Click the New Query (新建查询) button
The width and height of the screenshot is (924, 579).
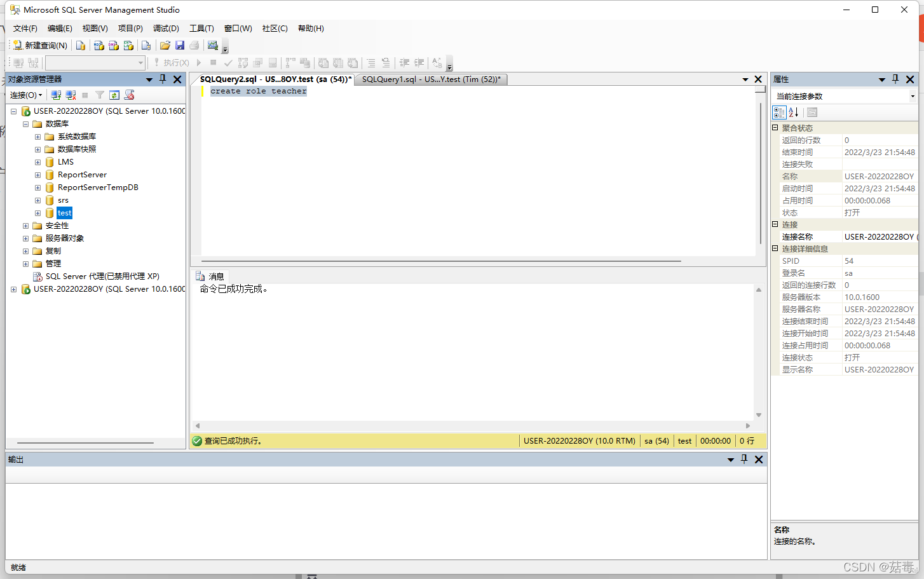(x=40, y=45)
